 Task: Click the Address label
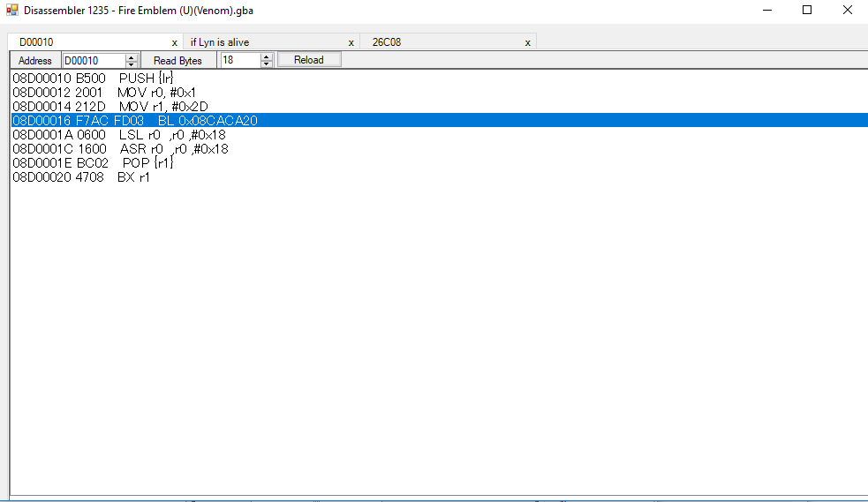(x=34, y=60)
